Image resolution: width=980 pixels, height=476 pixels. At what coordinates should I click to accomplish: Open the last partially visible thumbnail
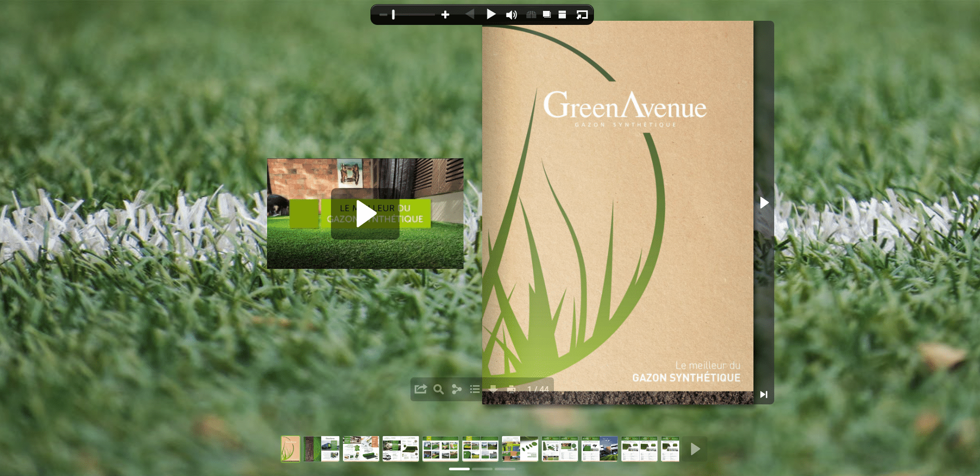[670, 449]
